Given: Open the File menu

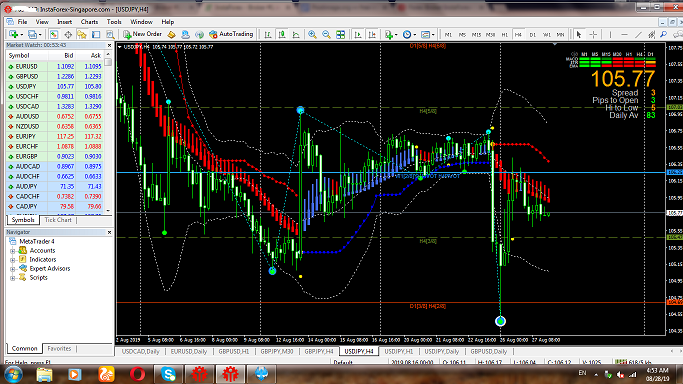Looking at the screenshot, I should coord(22,22).
